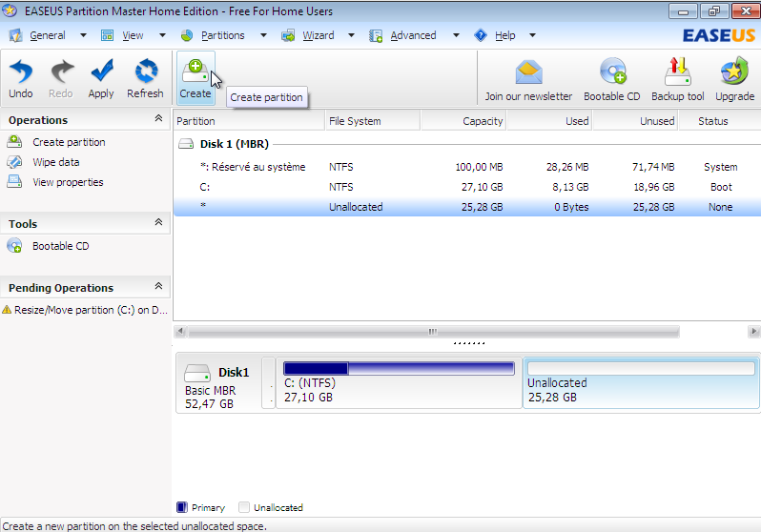Select C: (NTFS) partition usage bar
Viewport: 761px width, 532px height.
tap(399, 368)
